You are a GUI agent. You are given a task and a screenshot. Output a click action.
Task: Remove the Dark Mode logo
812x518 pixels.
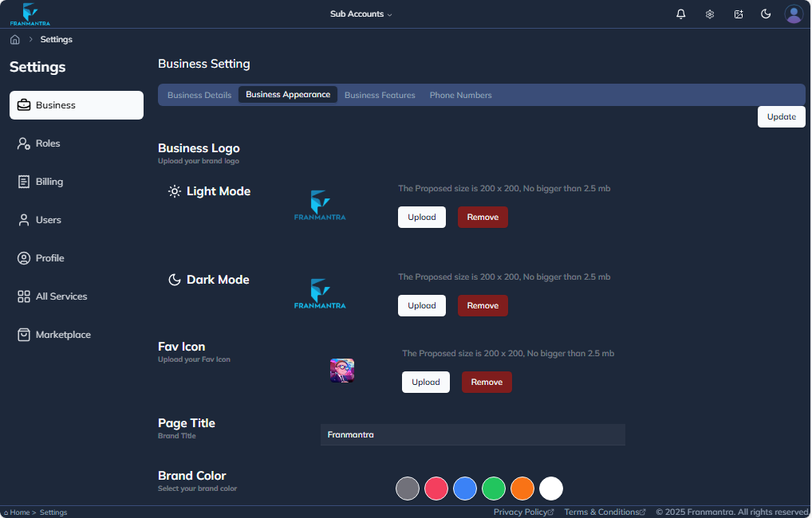point(483,305)
